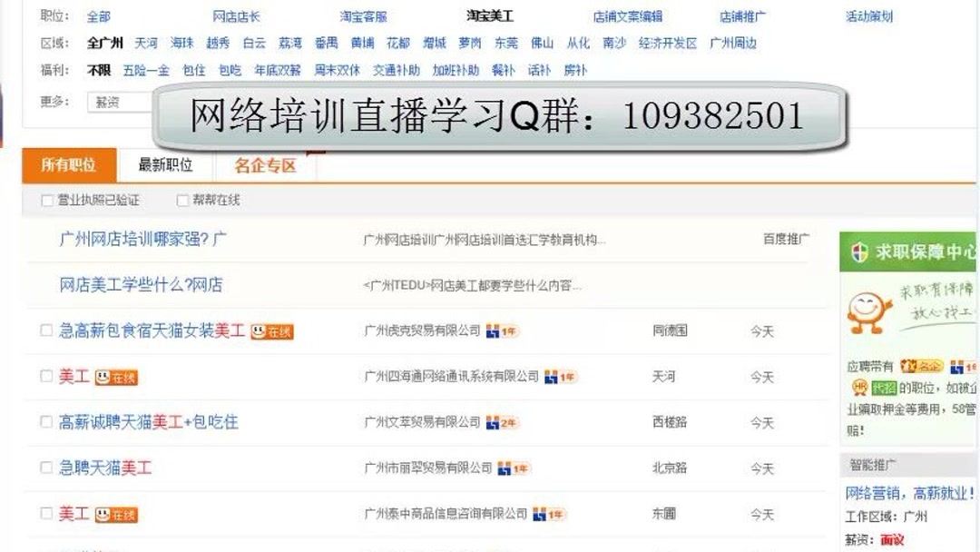Open the 薪资 dropdown
Image resolution: width=980 pixels, height=552 pixels.
[x=109, y=103]
